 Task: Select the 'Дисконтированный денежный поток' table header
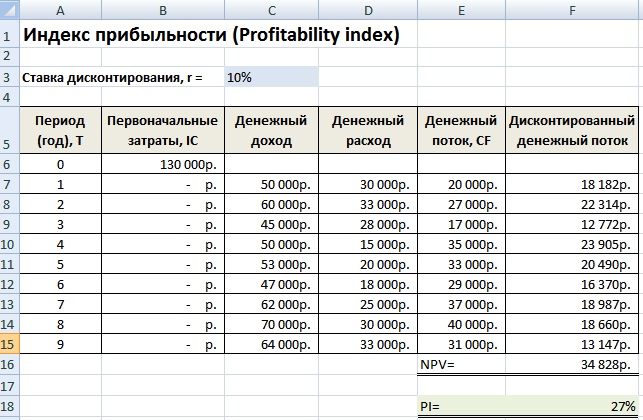[573, 130]
